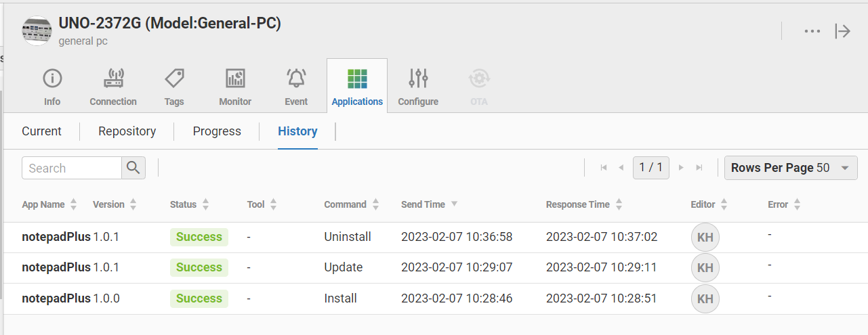Image resolution: width=868 pixels, height=335 pixels.
Task: Open the Info section icon
Action: pos(52,79)
